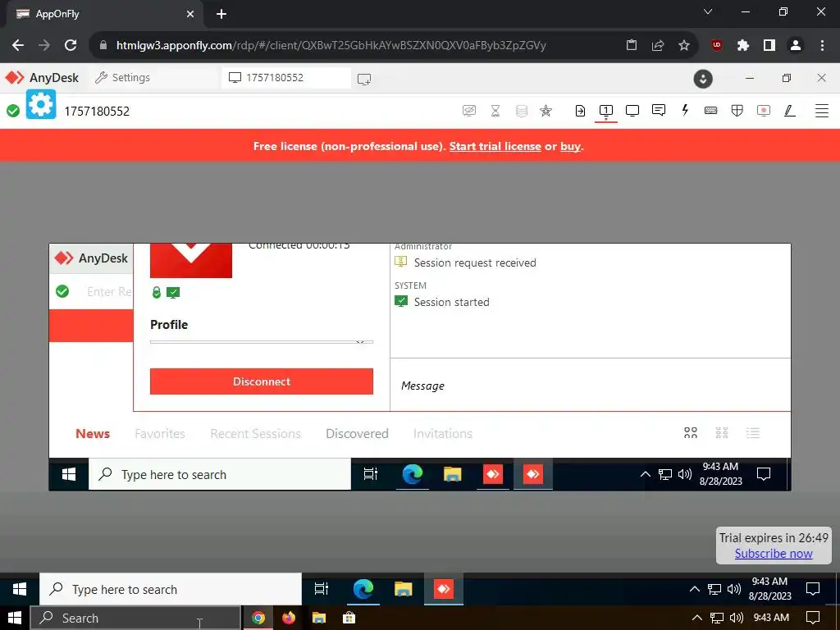Click the Start trial license link
Screen dimensions: 840x630
[495, 146]
